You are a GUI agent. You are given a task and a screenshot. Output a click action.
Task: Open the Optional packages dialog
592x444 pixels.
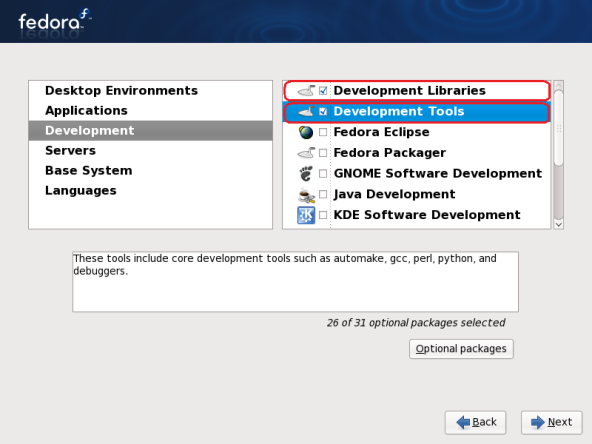461,348
